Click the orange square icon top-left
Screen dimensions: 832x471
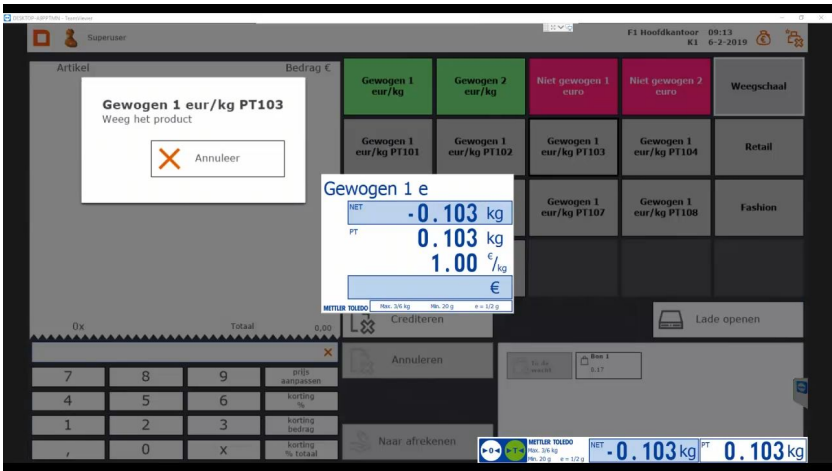[42, 38]
